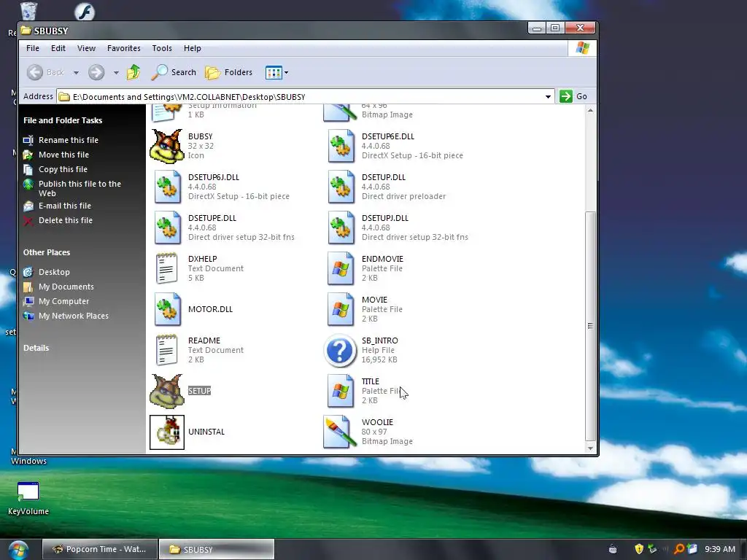Select the DSETUP6J.DLL file icon
Screen dimensions: 747x560
[167, 187]
